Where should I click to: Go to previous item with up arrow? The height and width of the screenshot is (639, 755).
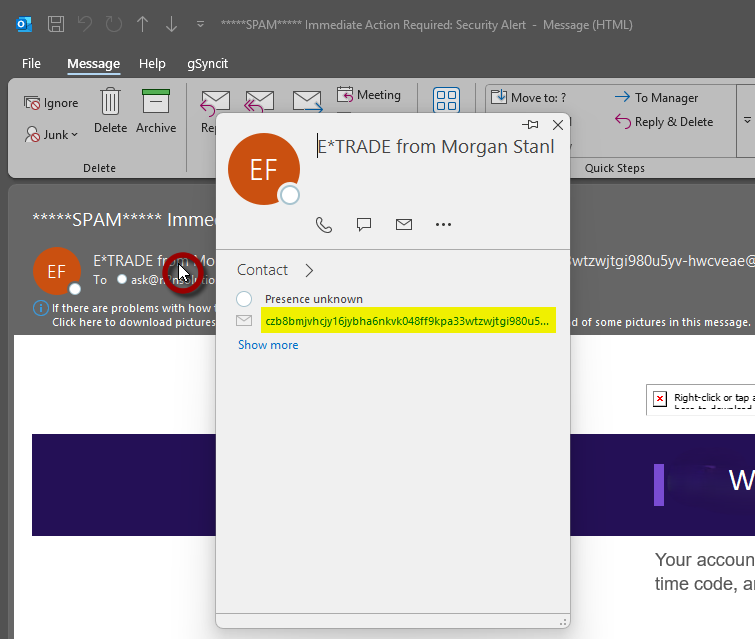tap(143, 24)
